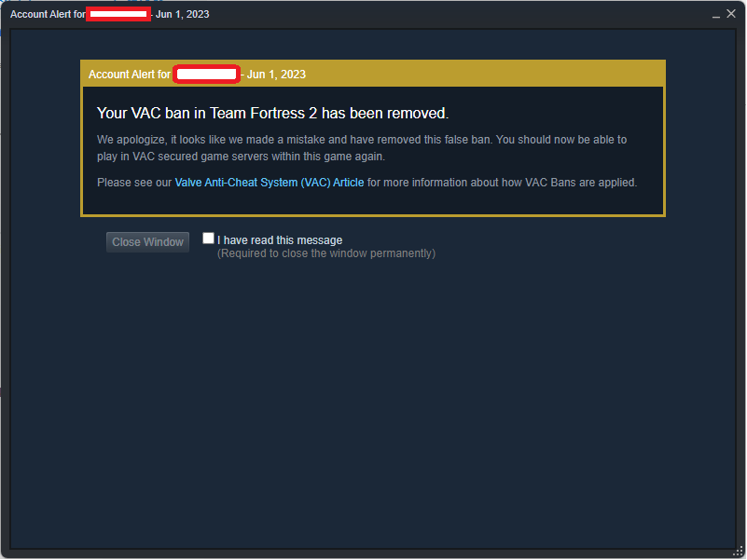
Task: Check the 'I have read this message' checkbox
Action: point(208,239)
